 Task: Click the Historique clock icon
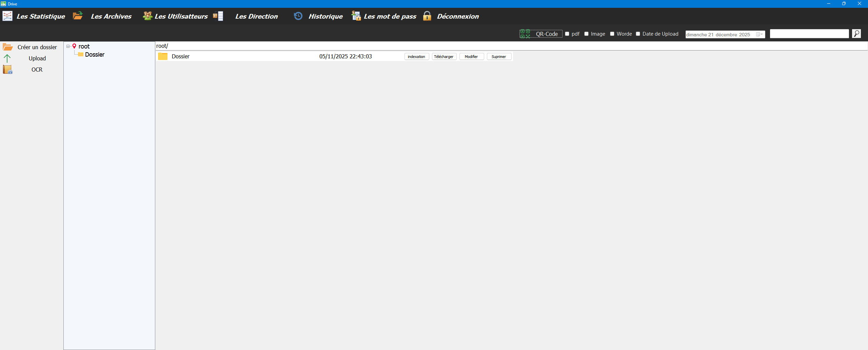298,16
